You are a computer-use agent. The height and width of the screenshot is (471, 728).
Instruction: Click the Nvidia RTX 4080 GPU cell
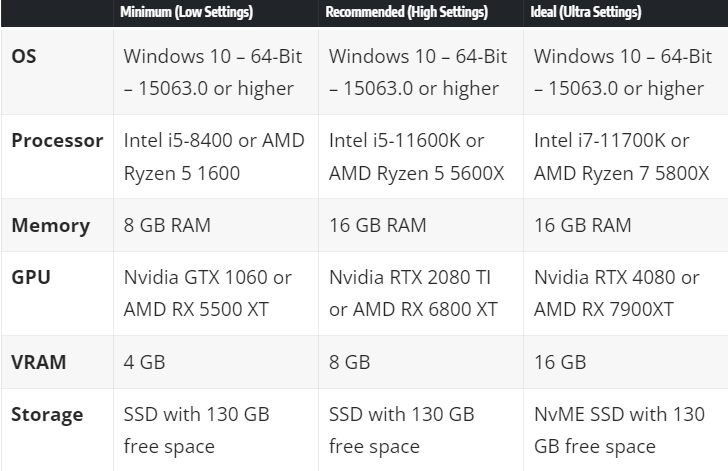click(616, 293)
